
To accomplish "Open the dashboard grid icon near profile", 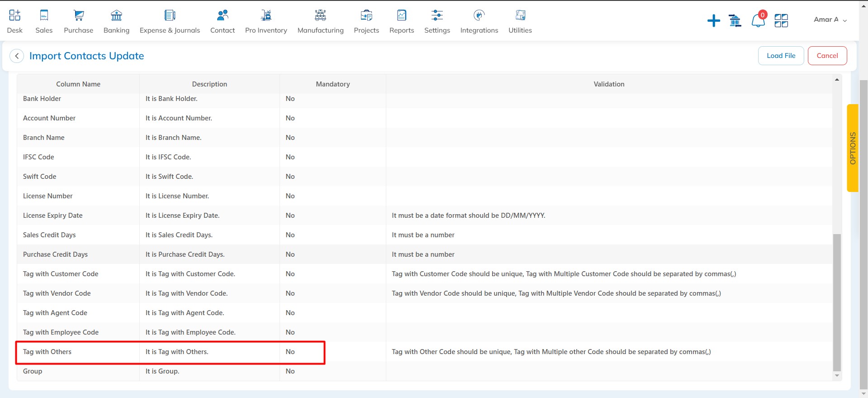I will [781, 20].
